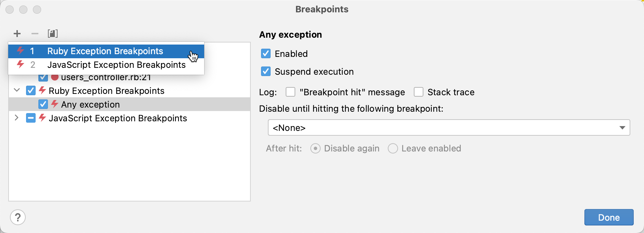Collapse the Ruby Exception Breakpoints tree node

click(x=16, y=90)
